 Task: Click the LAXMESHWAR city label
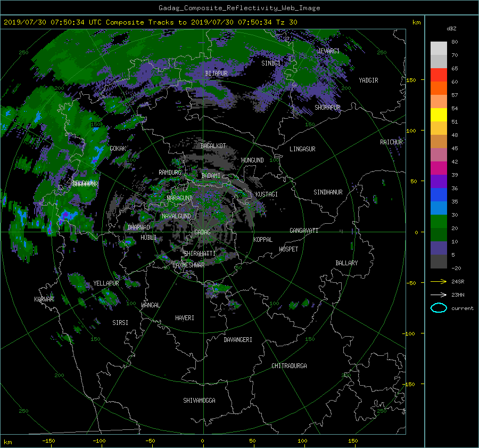pos(188,265)
